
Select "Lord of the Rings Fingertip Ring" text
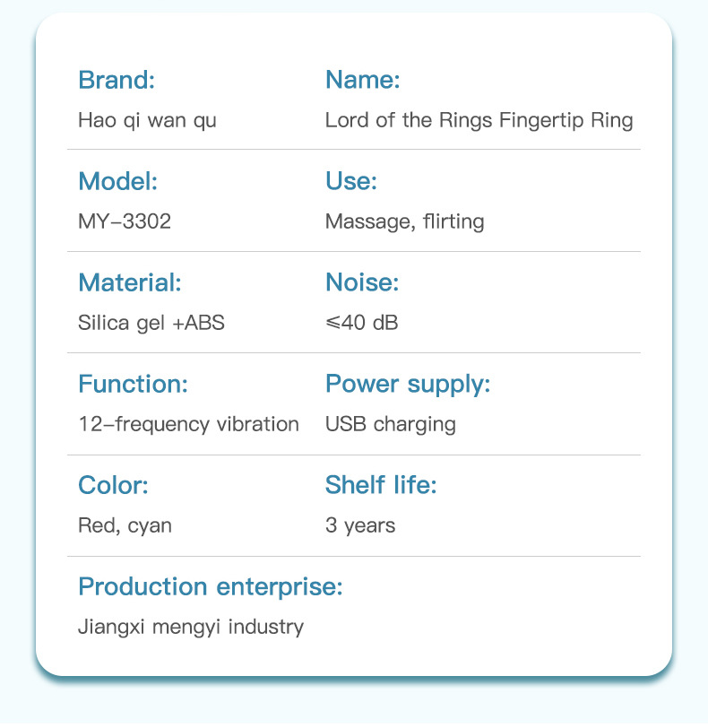pos(479,120)
